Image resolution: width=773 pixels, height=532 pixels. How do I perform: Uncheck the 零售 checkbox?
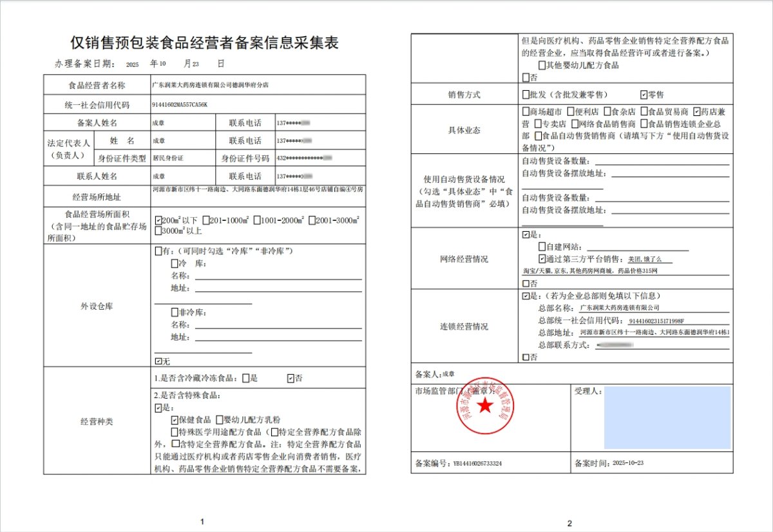(x=643, y=93)
